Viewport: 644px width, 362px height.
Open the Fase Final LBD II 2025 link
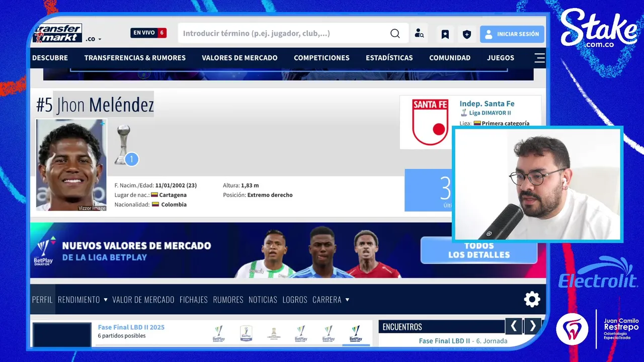coord(131,327)
